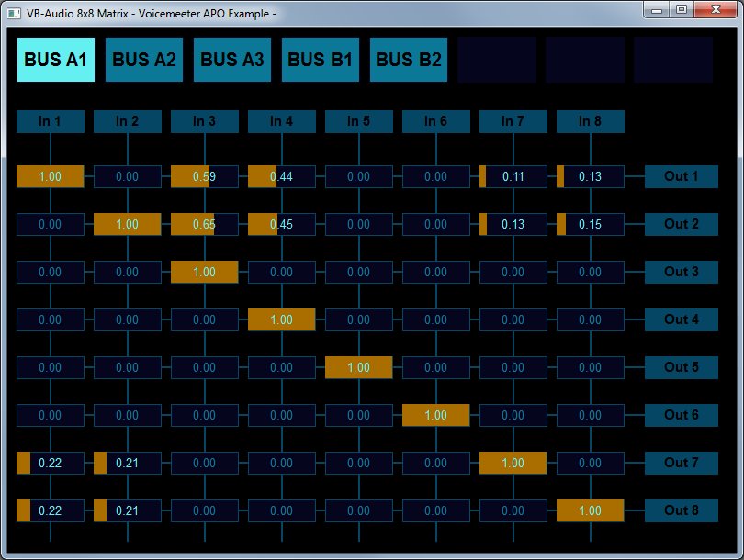Click the 0.22 gain cell feeding Out 7
Screen dimensions: 744x560
click(x=51, y=463)
